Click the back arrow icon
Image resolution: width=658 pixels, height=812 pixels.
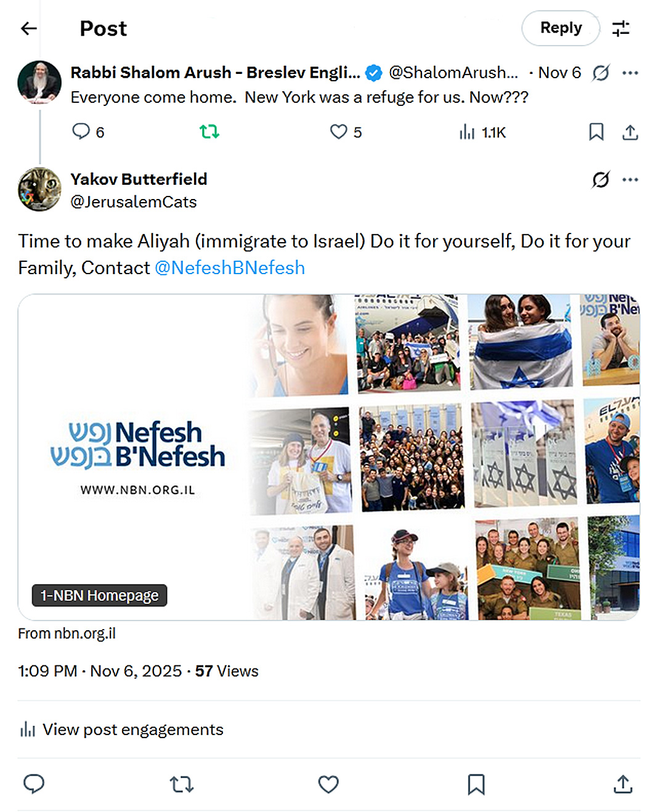[29, 28]
